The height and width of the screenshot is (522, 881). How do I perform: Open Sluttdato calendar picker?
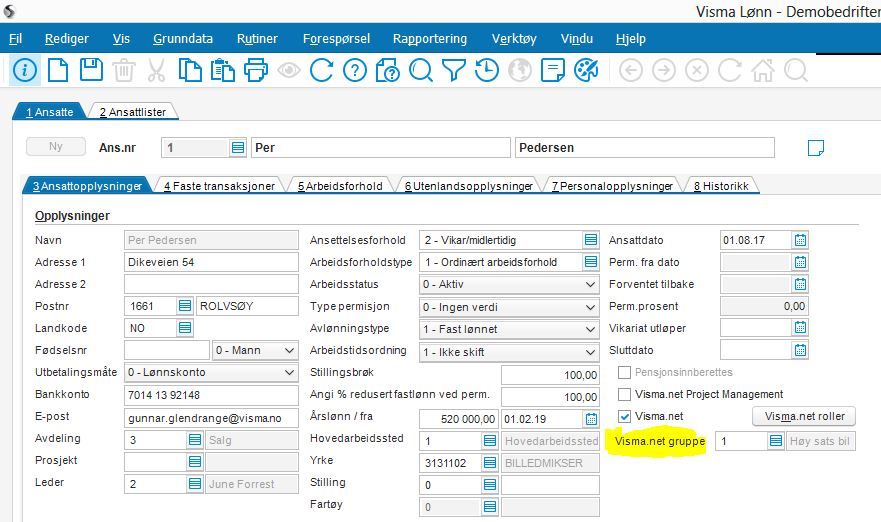click(800, 350)
